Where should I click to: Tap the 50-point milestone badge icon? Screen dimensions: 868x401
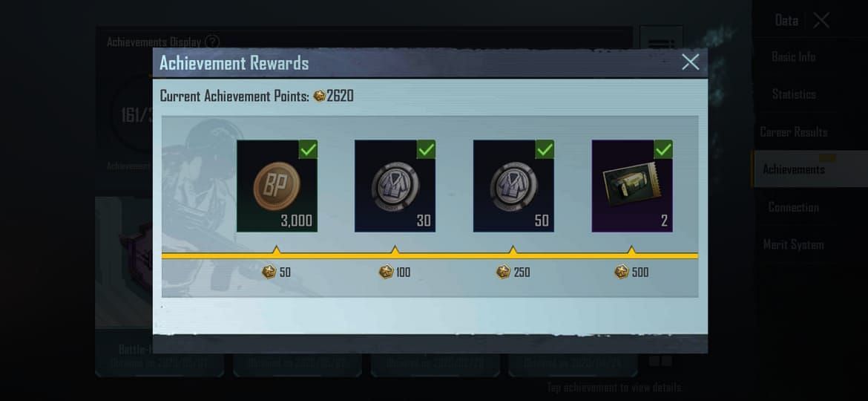point(269,272)
